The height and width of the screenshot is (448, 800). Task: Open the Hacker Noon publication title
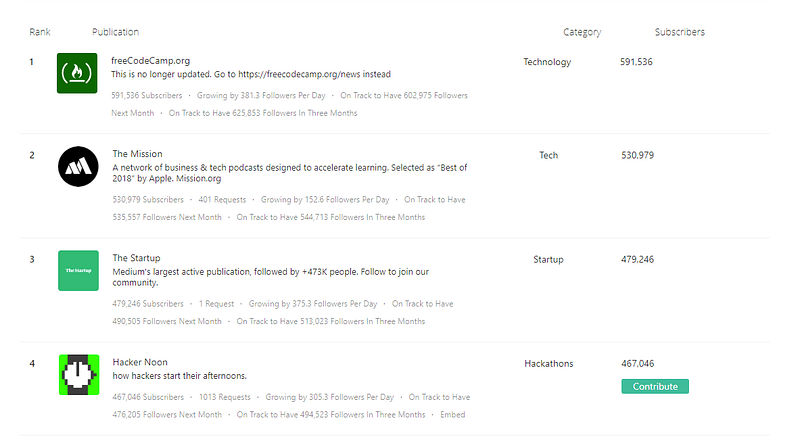pyautogui.click(x=140, y=362)
